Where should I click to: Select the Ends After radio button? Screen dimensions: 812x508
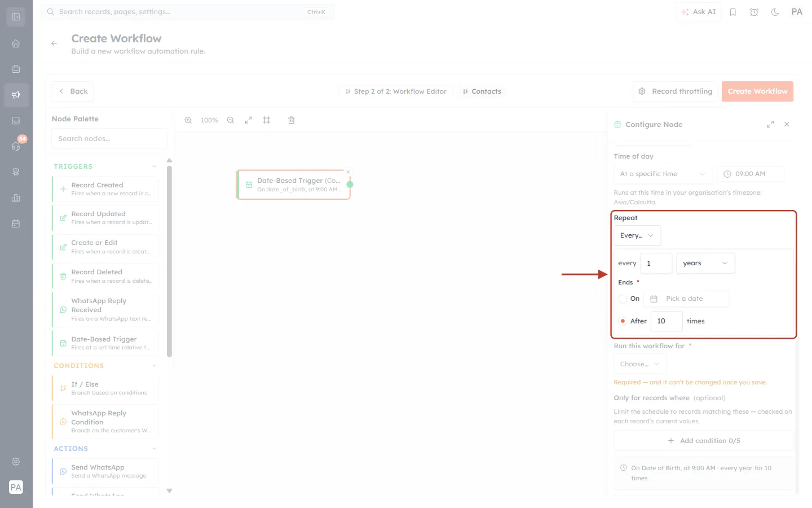click(623, 321)
